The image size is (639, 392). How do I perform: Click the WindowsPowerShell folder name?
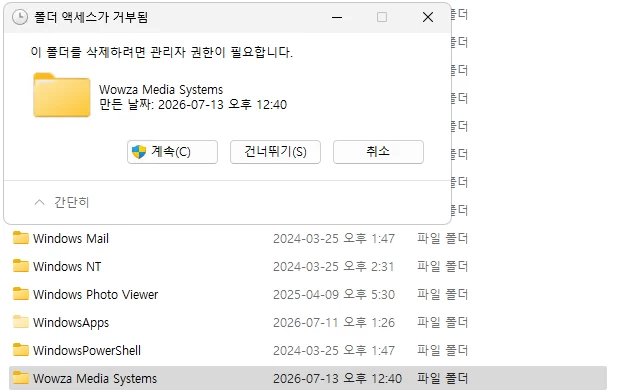87,350
